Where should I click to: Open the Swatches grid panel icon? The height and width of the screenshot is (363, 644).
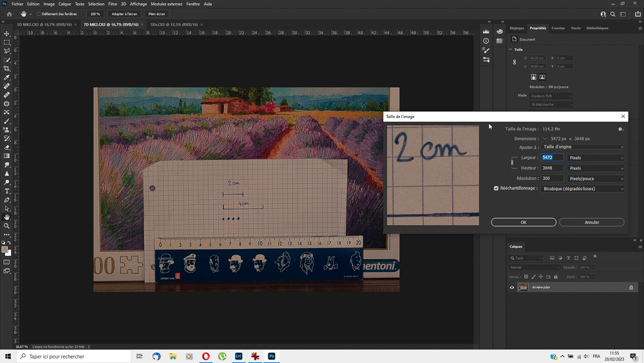(500, 41)
